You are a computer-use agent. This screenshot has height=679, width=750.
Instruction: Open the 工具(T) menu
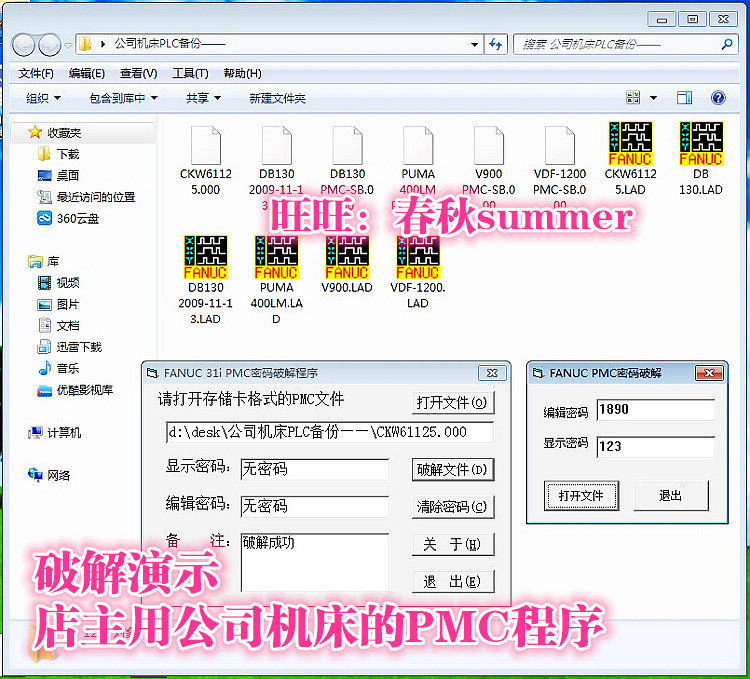coord(190,73)
